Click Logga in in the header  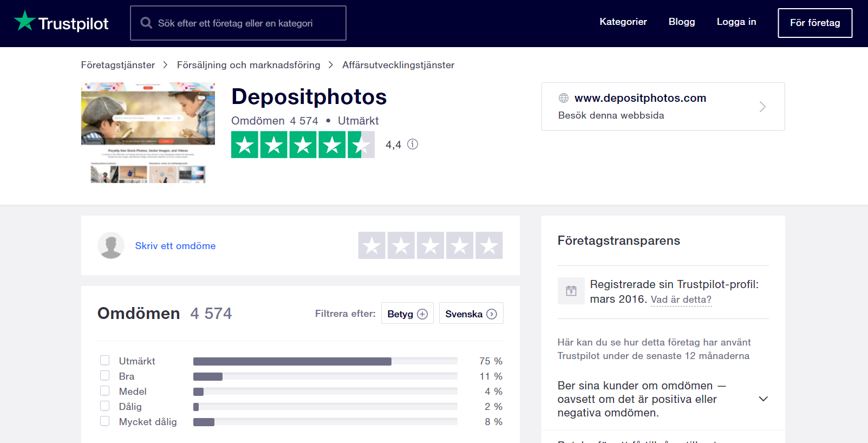click(x=736, y=22)
